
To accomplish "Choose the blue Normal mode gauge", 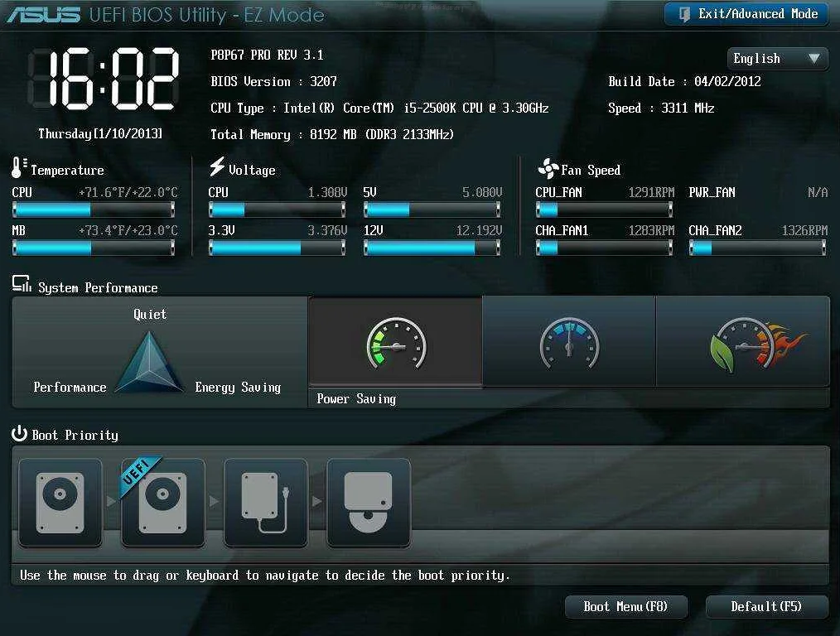I will [x=569, y=341].
